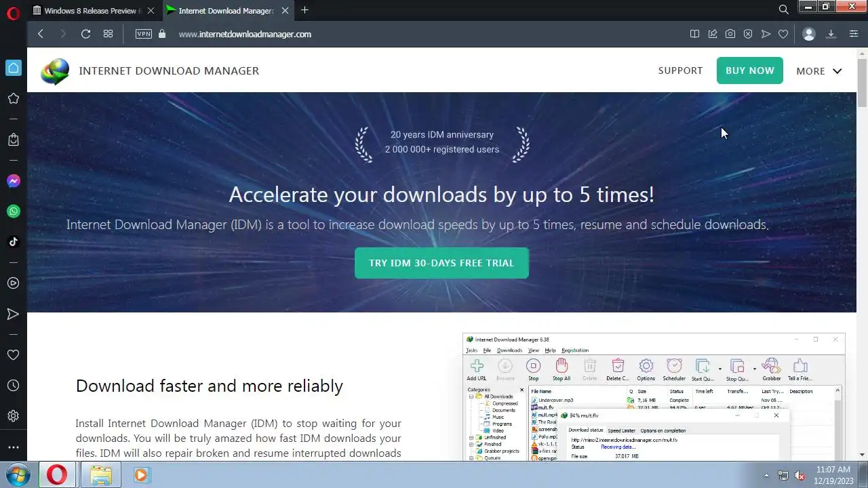Show hidden system tray icons arrow
Screen dimensions: 868x488
tap(766, 475)
